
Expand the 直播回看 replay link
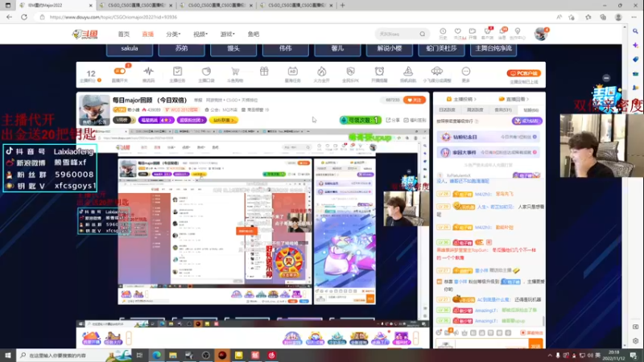coord(514,99)
